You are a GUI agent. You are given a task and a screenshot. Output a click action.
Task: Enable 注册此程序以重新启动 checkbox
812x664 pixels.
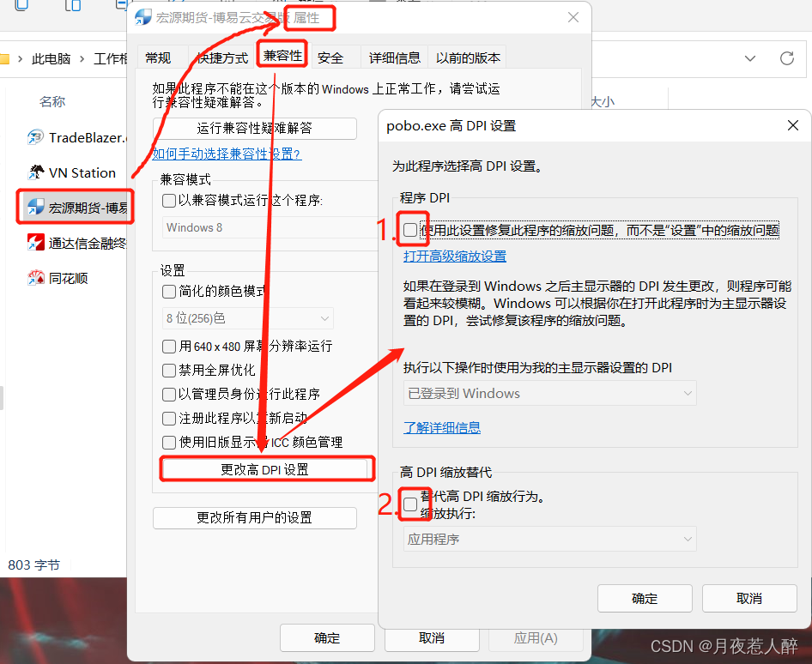point(169,418)
